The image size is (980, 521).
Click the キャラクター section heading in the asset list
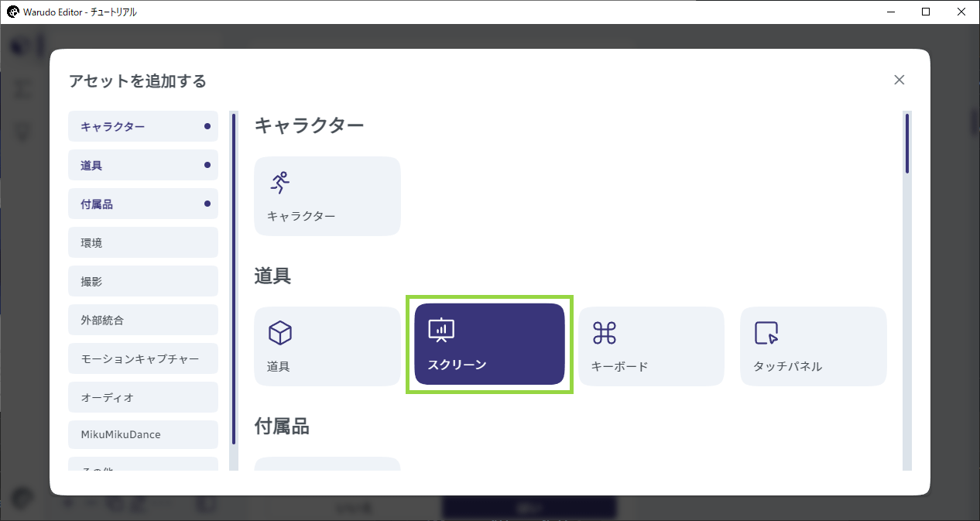click(309, 125)
